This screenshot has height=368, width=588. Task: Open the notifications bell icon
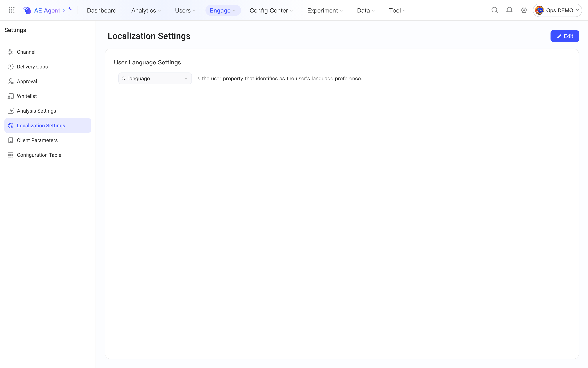click(x=509, y=10)
